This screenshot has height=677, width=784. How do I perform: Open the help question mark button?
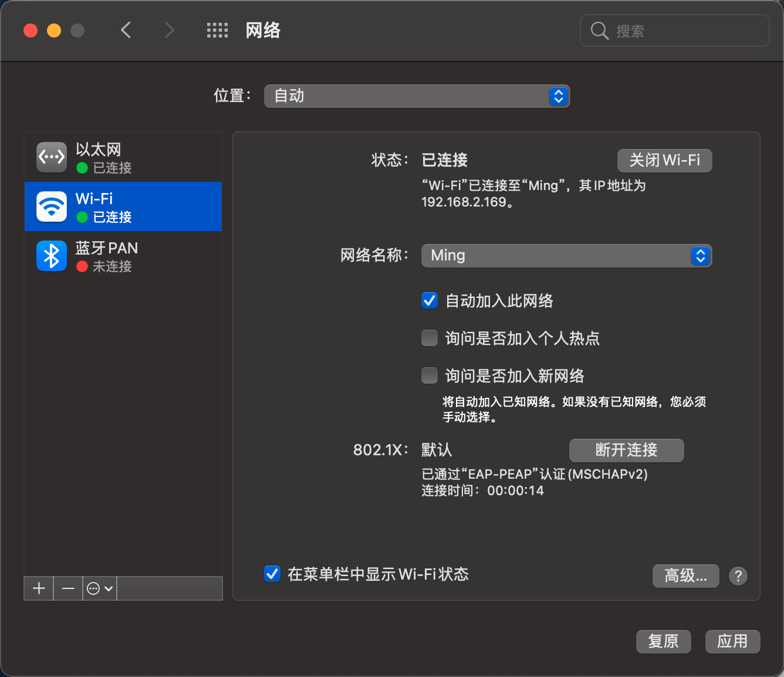[738, 576]
